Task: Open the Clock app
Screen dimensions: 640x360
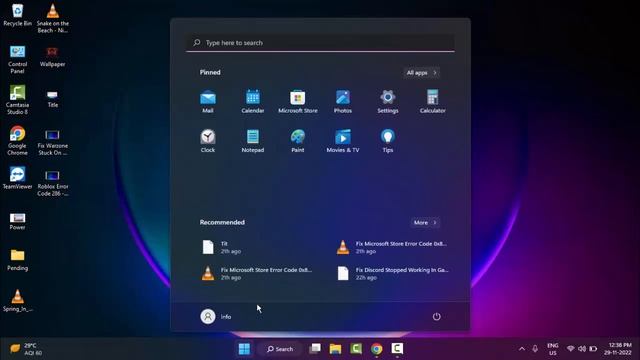Action: [208, 141]
